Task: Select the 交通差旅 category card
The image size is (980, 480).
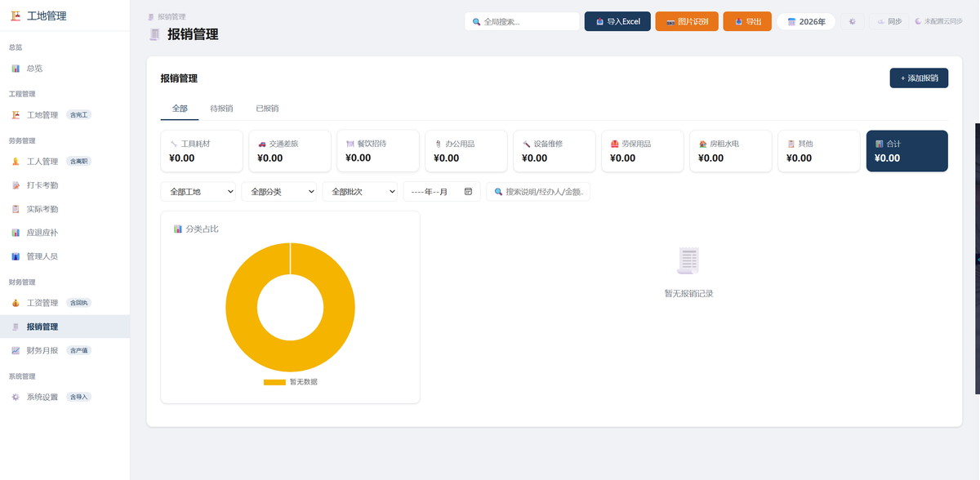Action: coord(289,151)
